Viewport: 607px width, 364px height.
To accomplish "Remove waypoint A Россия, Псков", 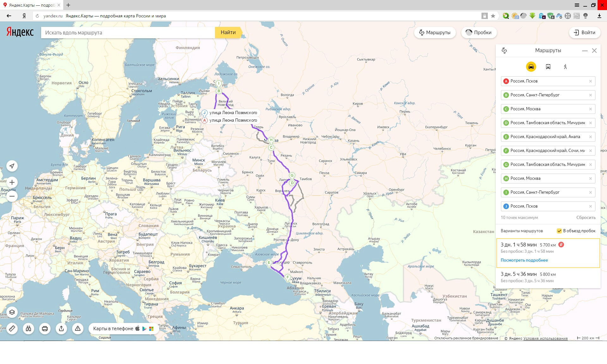I will point(590,81).
